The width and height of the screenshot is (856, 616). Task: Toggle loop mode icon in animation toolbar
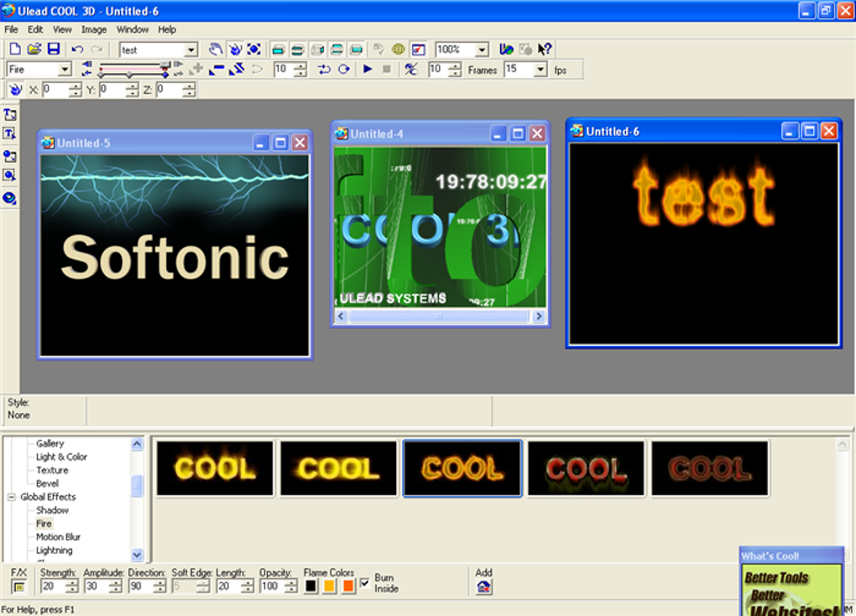click(343, 70)
